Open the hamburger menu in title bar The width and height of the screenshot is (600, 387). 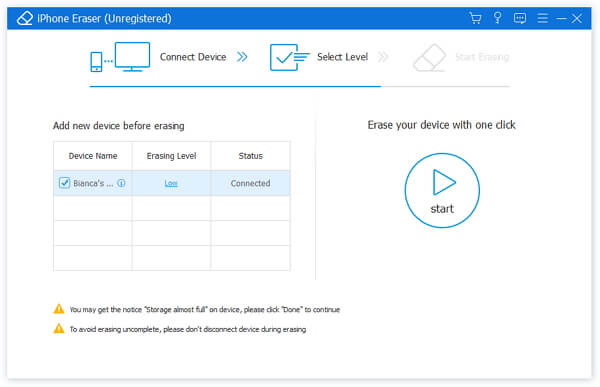(542, 18)
